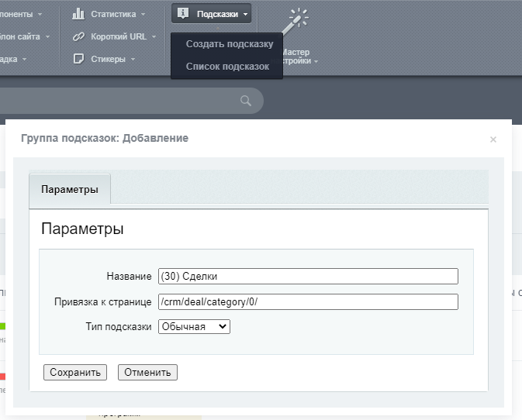Viewport: 522px width, 420px height.
Task: Focus the Название input field
Action: click(x=308, y=277)
